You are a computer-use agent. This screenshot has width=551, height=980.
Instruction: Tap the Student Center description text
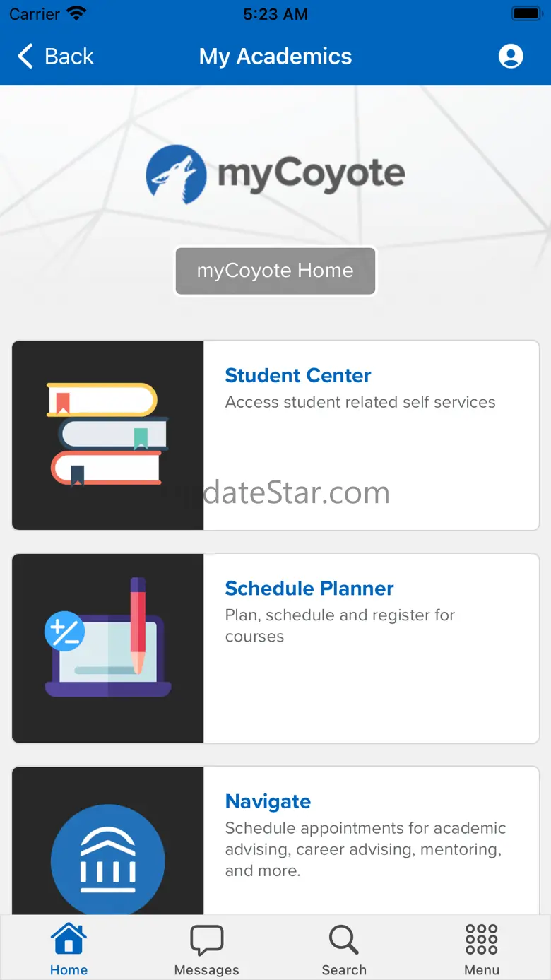pos(360,403)
